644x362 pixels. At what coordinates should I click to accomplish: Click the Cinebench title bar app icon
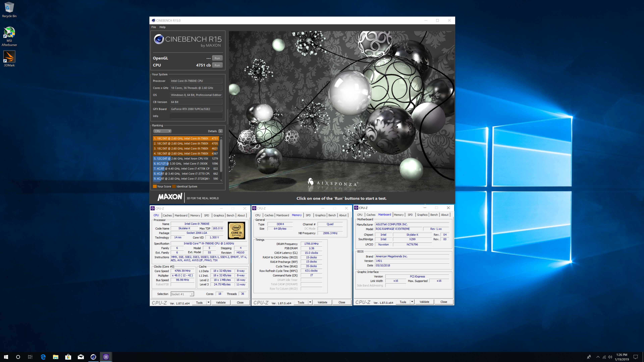pyautogui.click(x=153, y=20)
